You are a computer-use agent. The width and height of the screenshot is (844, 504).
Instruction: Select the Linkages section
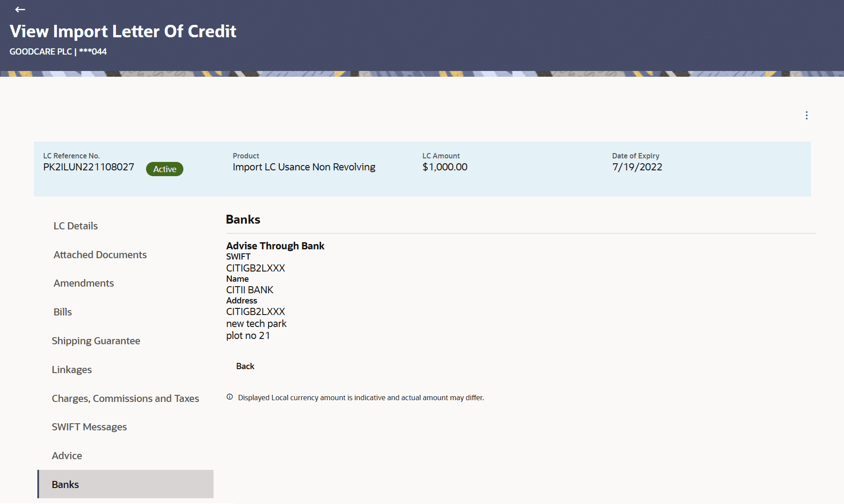tap(71, 369)
